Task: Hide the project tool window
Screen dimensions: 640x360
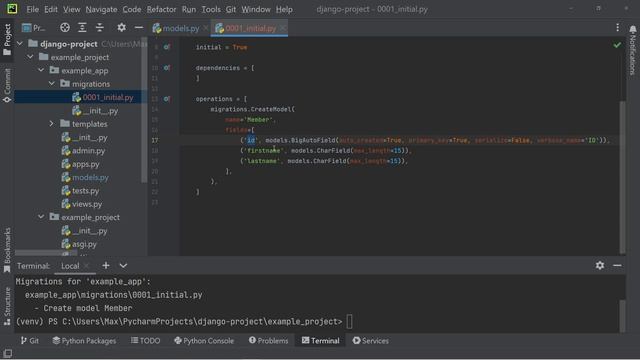Action: point(139,28)
